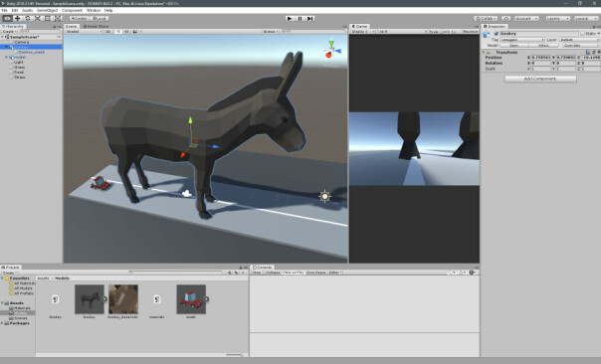This screenshot has width=601, height=364.
Task: Toggle 2D view mode in Scene
Action: [x=108, y=32]
